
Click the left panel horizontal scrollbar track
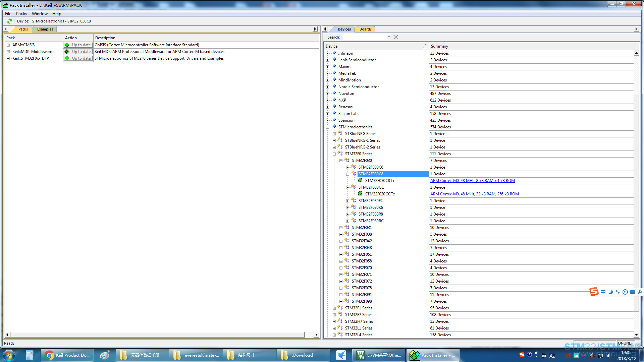click(161, 335)
